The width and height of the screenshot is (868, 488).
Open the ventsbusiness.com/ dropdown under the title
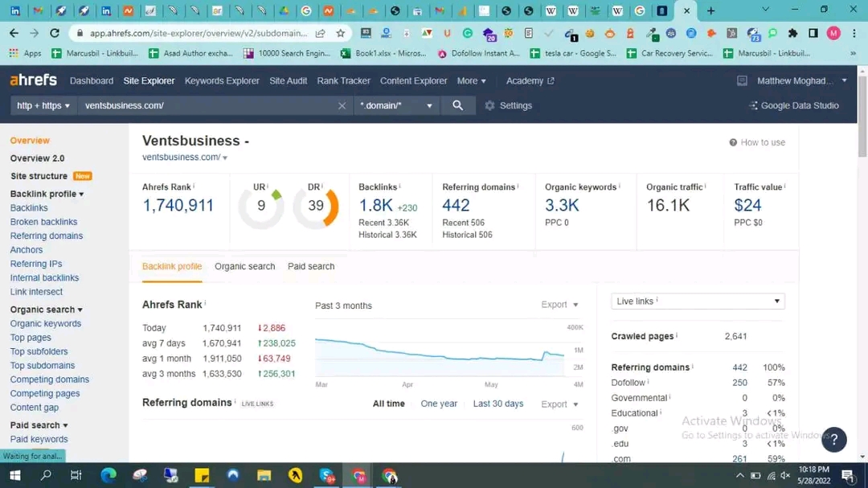tap(185, 158)
